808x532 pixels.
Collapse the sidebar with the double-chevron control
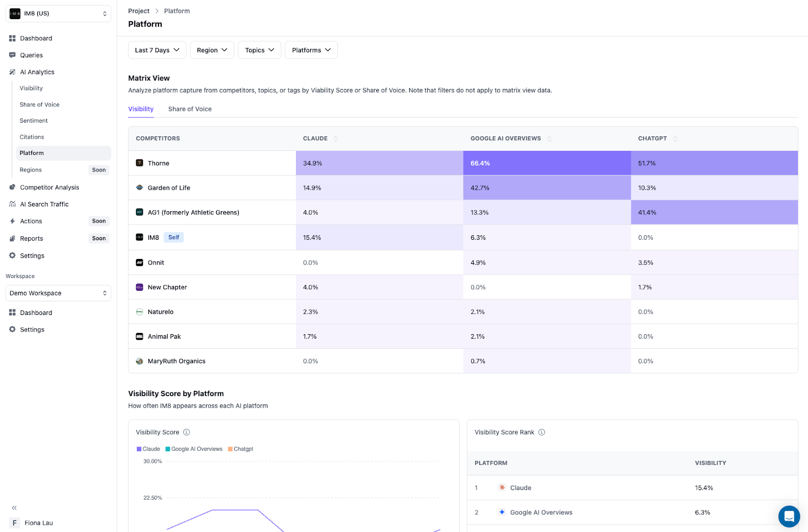[x=14, y=508]
